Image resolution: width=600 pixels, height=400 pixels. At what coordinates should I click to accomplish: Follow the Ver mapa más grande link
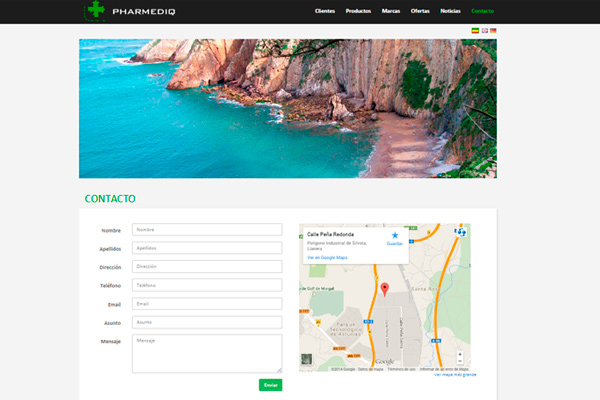pyautogui.click(x=455, y=375)
